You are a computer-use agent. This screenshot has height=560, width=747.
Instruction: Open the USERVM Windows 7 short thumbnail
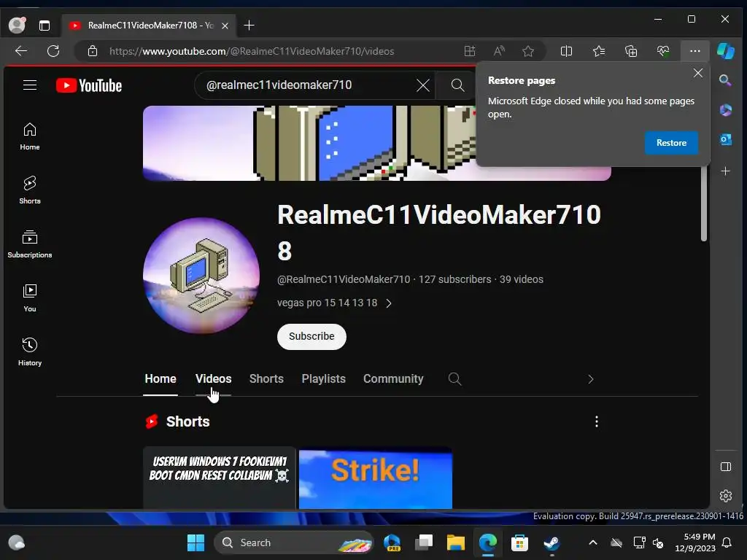(x=219, y=478)
